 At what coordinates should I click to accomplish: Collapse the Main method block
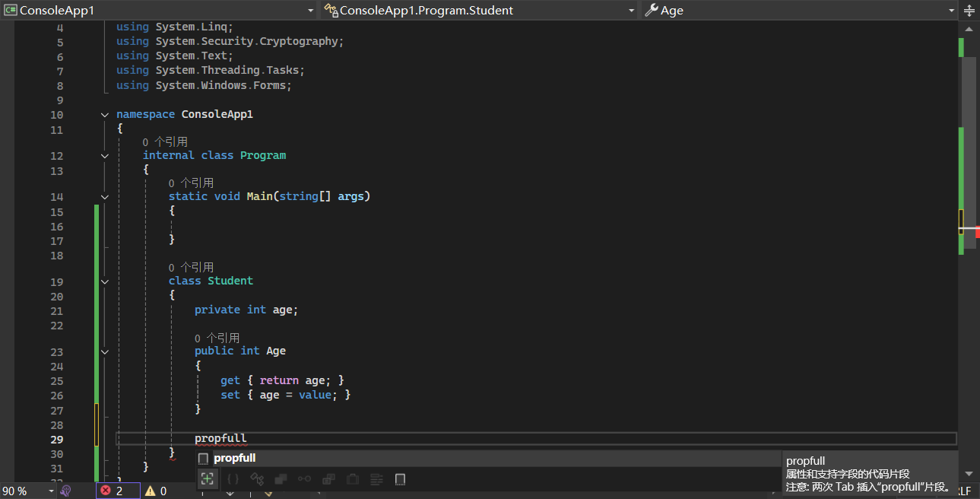coord(105,196)
